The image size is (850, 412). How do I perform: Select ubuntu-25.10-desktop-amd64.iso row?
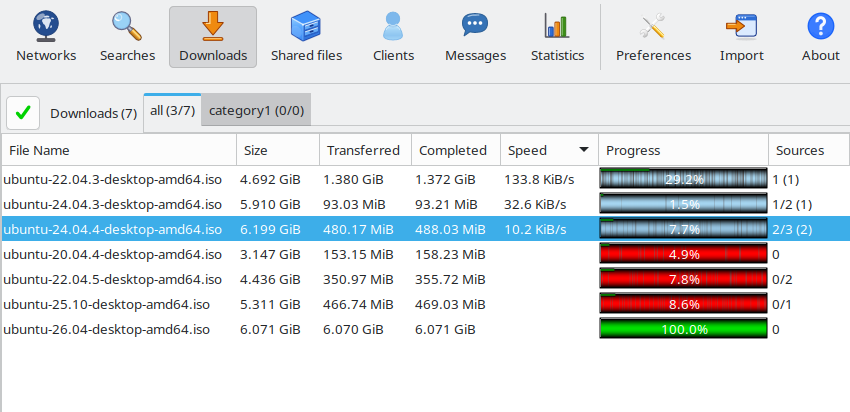coord(425,304)
